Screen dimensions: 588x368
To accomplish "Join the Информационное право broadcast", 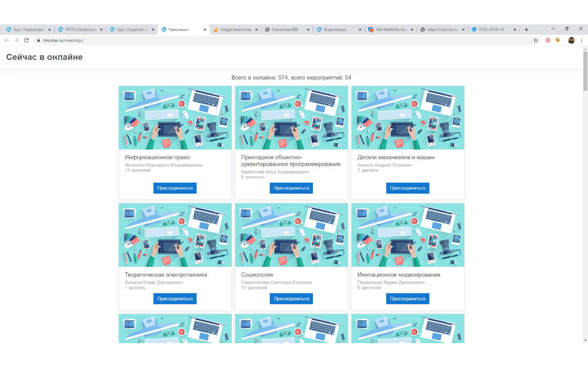I will [x=175, y=188].
